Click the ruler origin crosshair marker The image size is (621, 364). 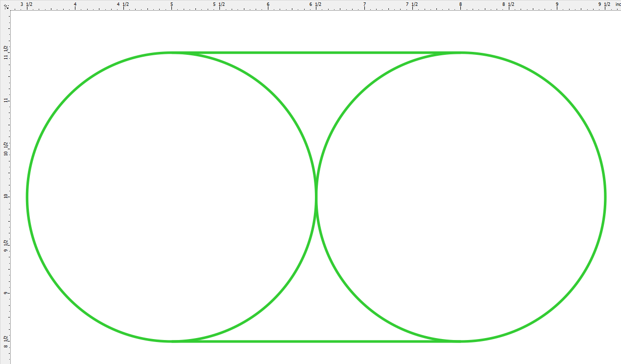click(x=7, y=6)
